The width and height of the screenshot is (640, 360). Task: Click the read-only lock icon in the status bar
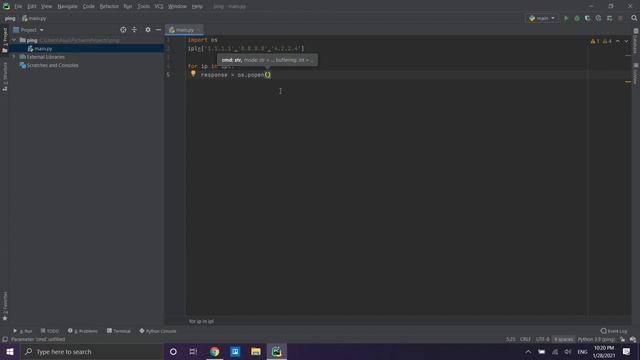623,340
